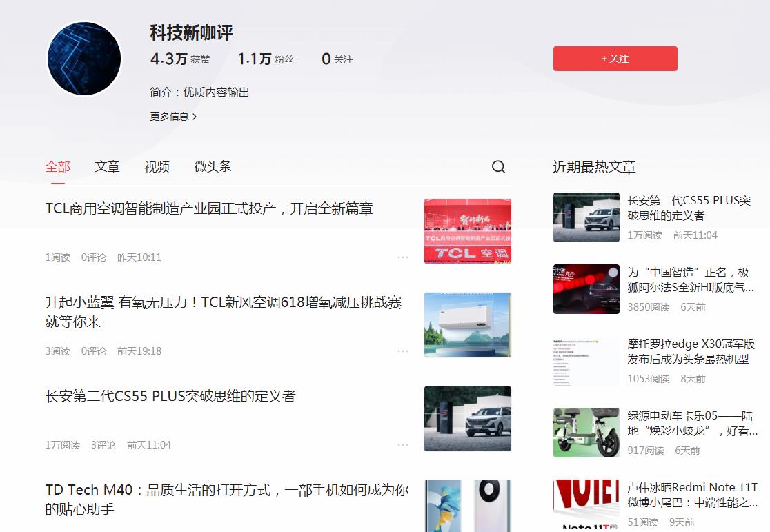This screenshot has height=532, width=770.
Task: Click the 科技新咖评 profile avatar
Action: [84, 59]
